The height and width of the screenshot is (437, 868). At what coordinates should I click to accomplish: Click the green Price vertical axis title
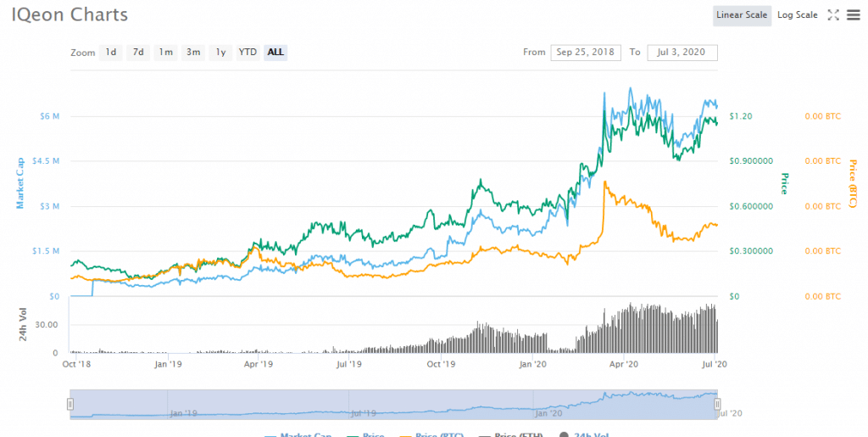[784, 183]
